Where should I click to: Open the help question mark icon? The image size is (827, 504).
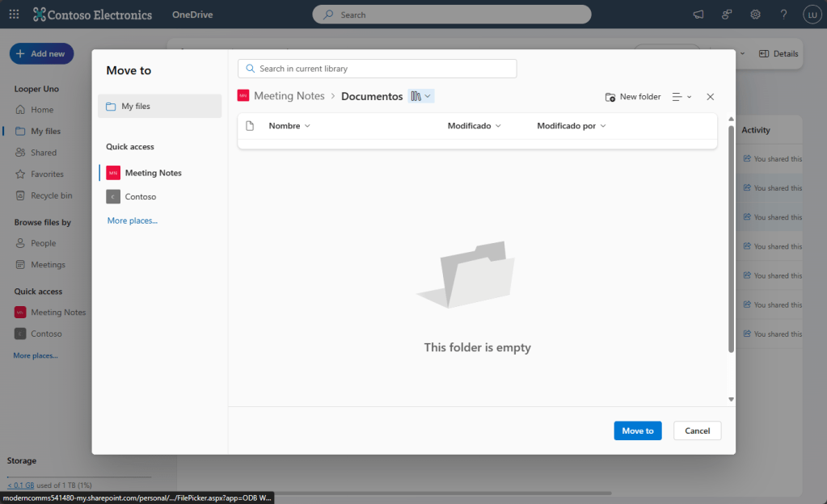pyautogui.click(x=783, y=15)
